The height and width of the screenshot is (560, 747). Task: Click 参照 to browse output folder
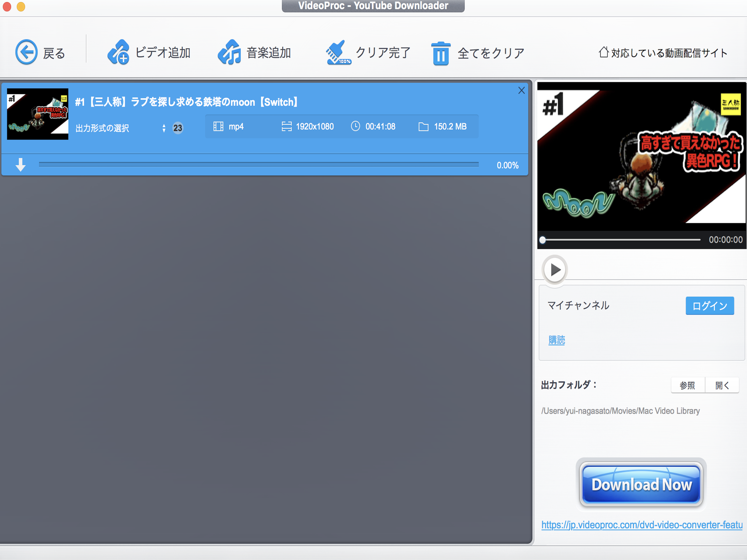687,385
